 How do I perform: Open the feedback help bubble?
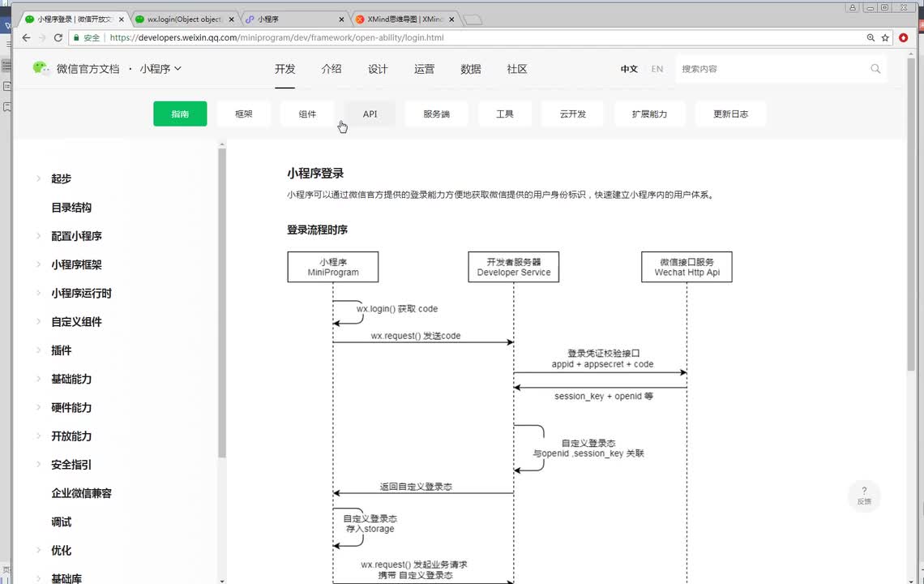pos(864,496)
